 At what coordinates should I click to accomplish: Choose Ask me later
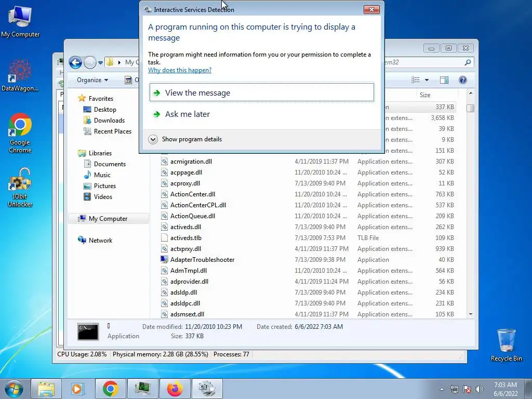coord(262,114)
